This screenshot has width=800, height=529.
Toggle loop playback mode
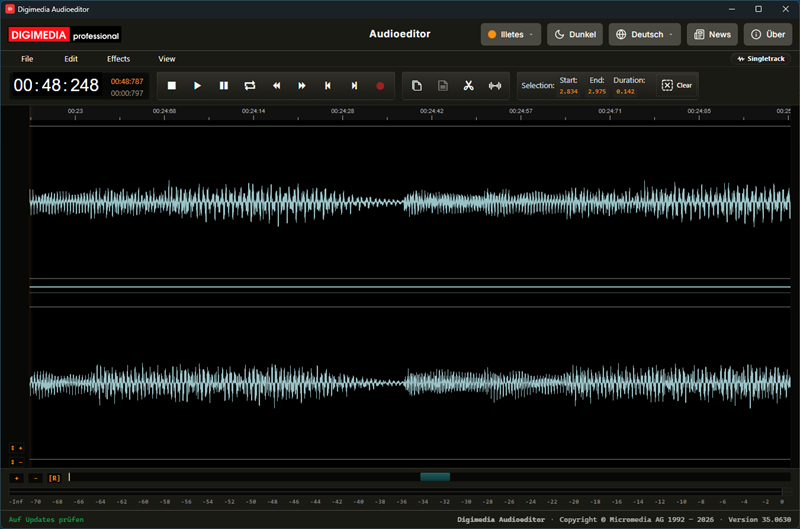(249, 86)
